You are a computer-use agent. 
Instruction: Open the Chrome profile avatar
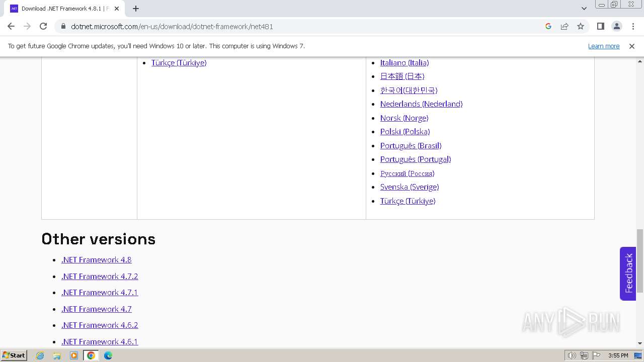(x=617, y=26)
